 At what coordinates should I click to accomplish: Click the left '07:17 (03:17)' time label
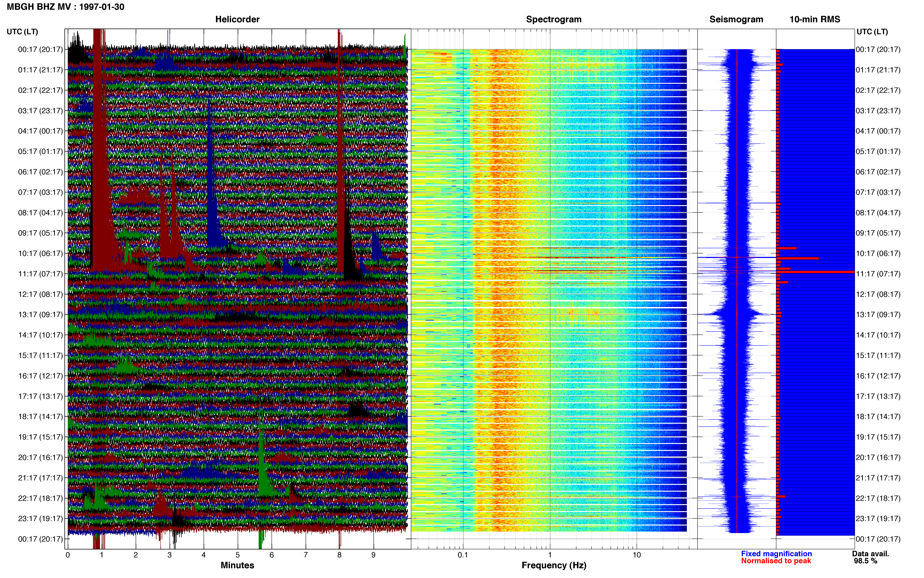(40, 192)
